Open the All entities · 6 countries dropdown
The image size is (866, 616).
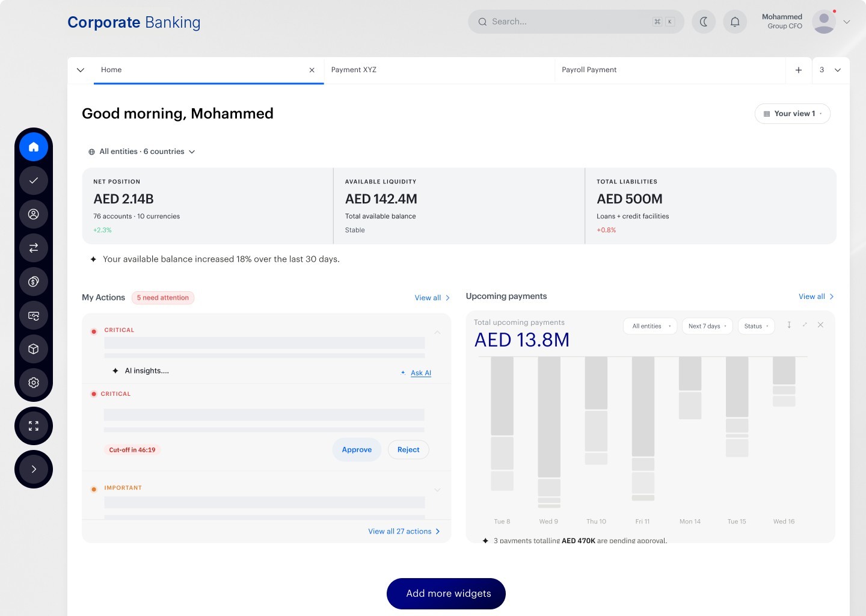coord(142,152)
